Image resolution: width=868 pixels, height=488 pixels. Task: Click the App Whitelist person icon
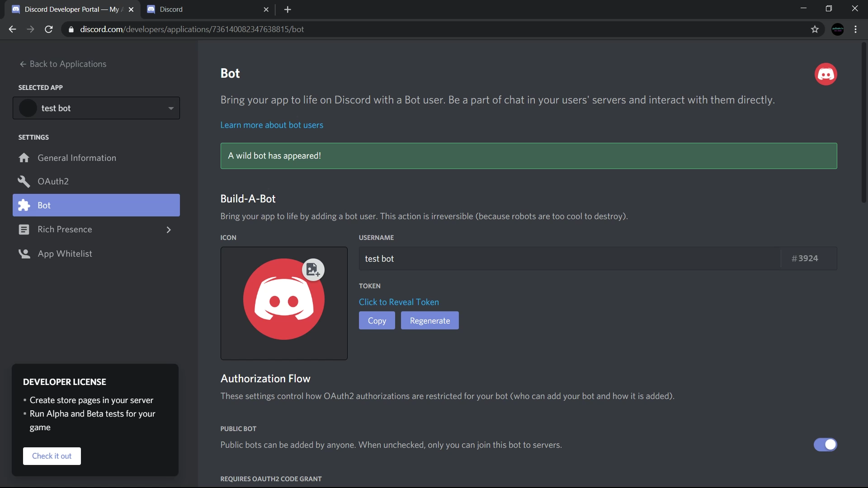[x=24, y=253]
